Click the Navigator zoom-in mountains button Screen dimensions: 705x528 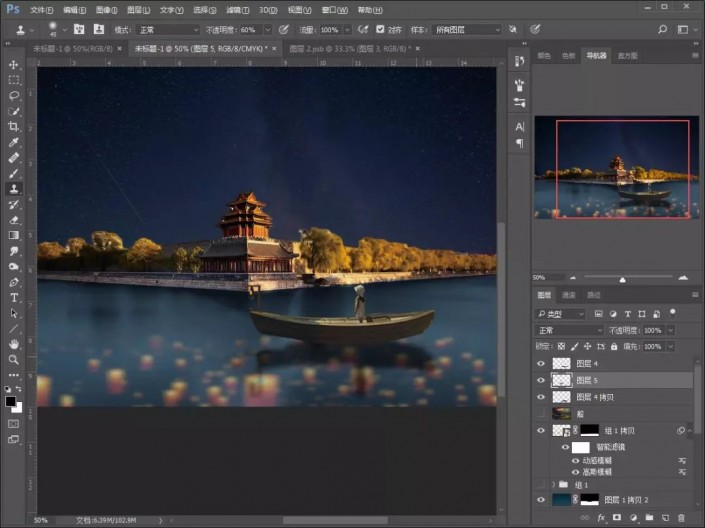pyautogui.click(x=683, y=277)
